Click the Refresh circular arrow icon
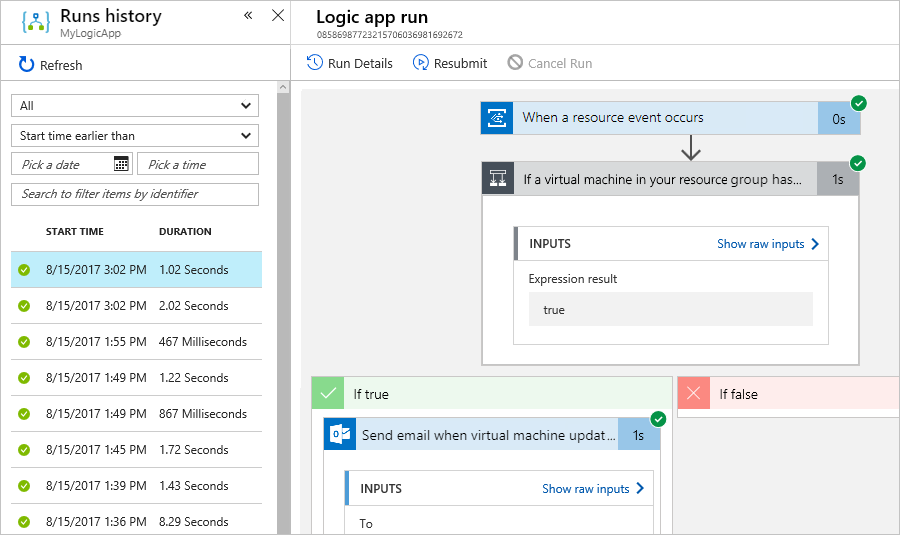 26,64
